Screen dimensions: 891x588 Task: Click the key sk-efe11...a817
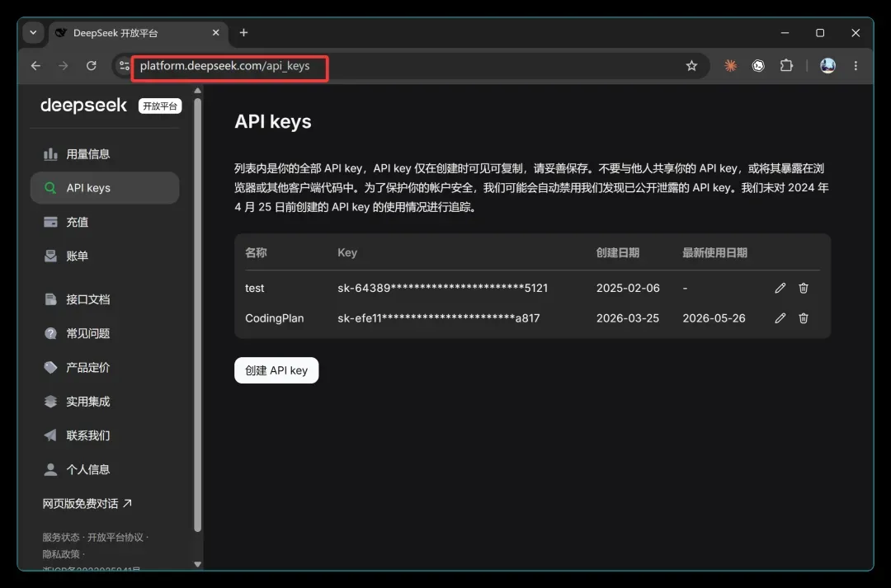[x=439, y=318]
